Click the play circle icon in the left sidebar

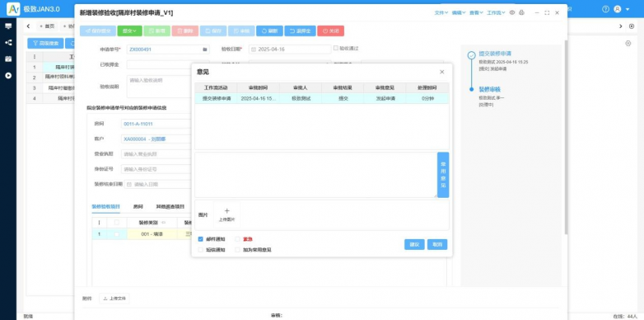[8, 76]
